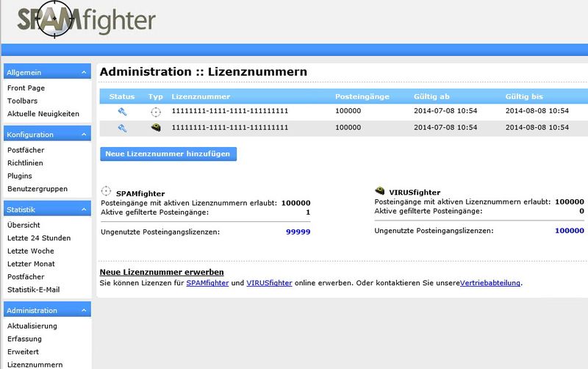The width and height of the screenshot is (588, 369).
Task: Collapse the Statistik sidebar section
Action: pyautogui.click(x=84, y=209)
